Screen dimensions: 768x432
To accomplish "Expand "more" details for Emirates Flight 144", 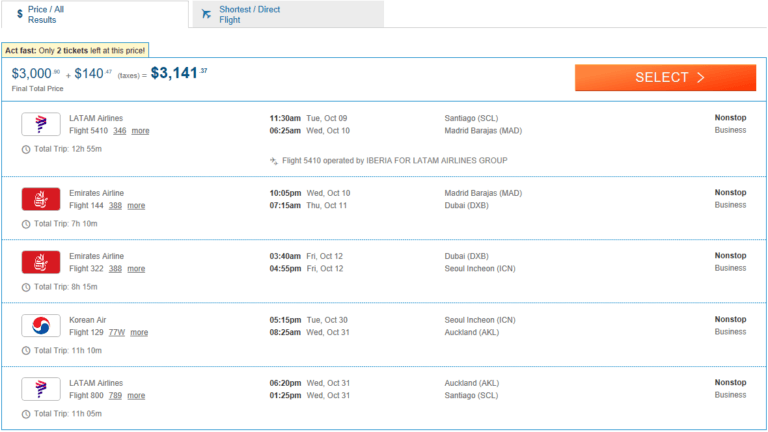I will point(136,206).
